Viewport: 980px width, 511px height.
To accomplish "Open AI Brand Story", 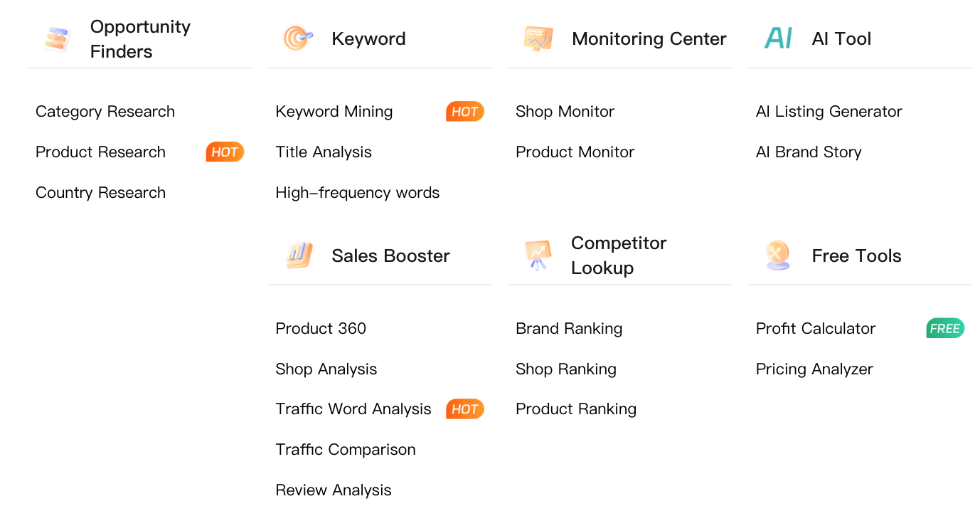I will pos(809,152).
